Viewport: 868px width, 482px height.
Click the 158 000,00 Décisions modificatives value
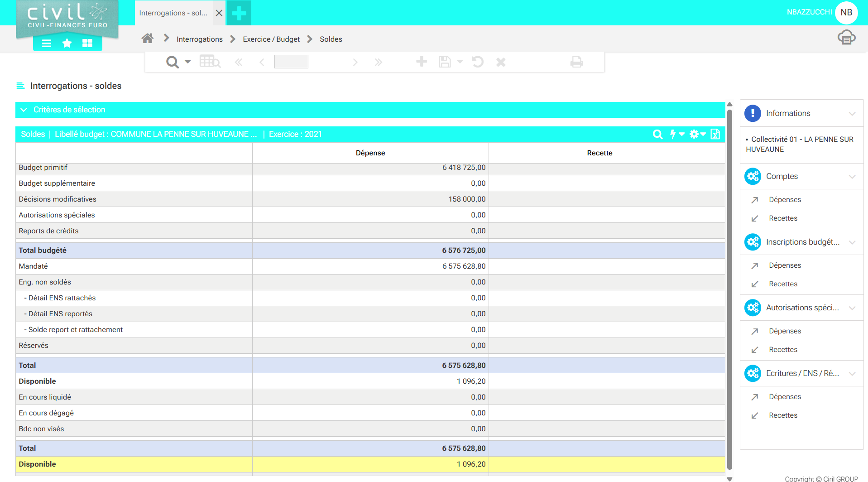[467, 199]
